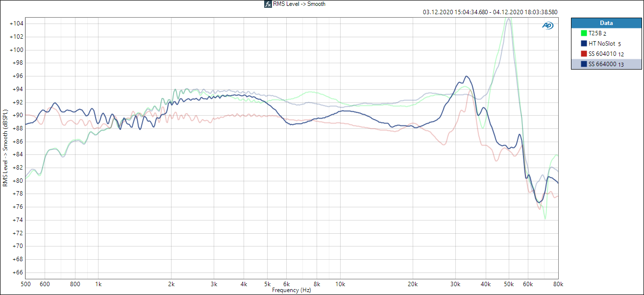Click the green color swatch for T25B

click(x=584, y=33)
